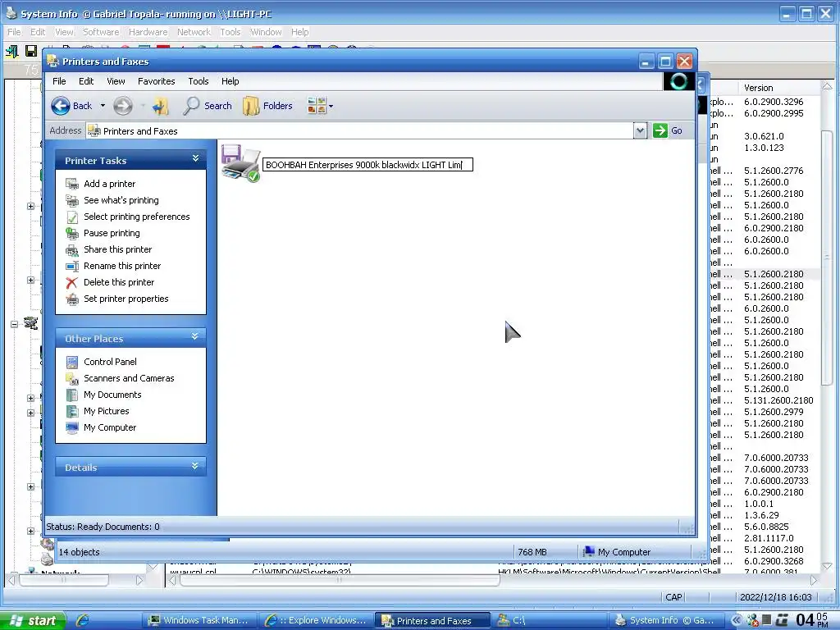The height and width of the screenshot is (630, 840).
Task: Click My Computer in status bar
Action: tap(617, 552)
